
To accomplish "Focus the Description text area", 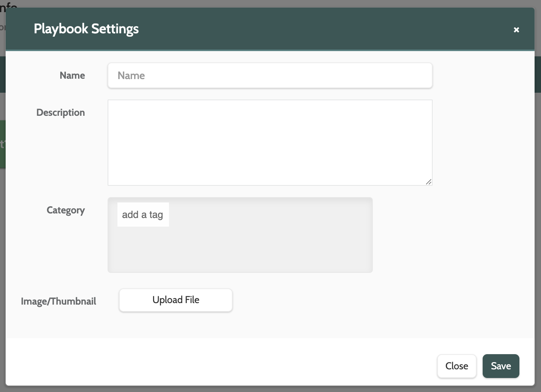I will [x=270, y=142].
